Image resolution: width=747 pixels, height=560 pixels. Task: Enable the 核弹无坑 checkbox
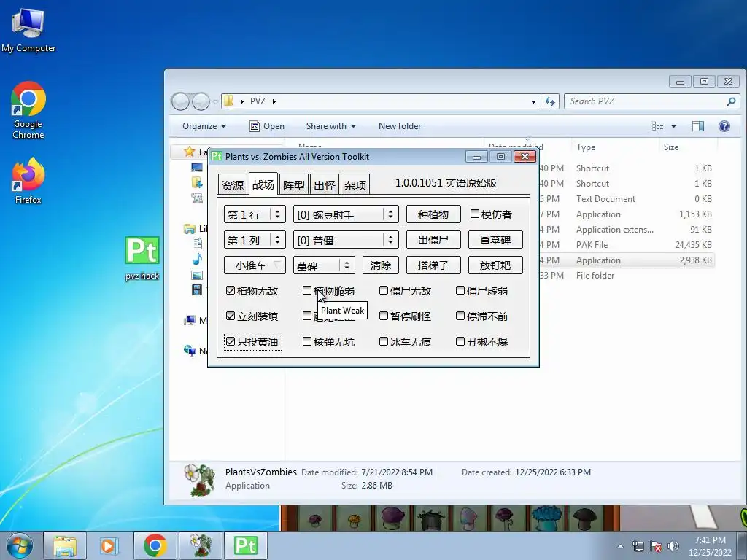click(307, 341)
